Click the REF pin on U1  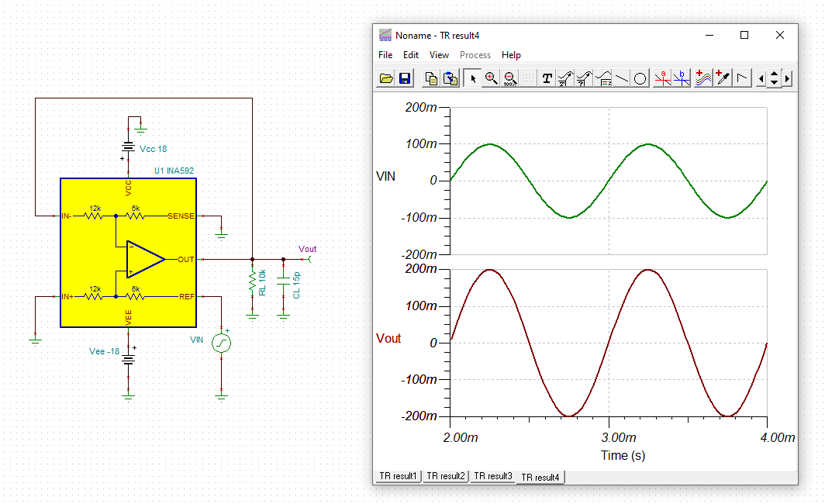tap(187, 297)
